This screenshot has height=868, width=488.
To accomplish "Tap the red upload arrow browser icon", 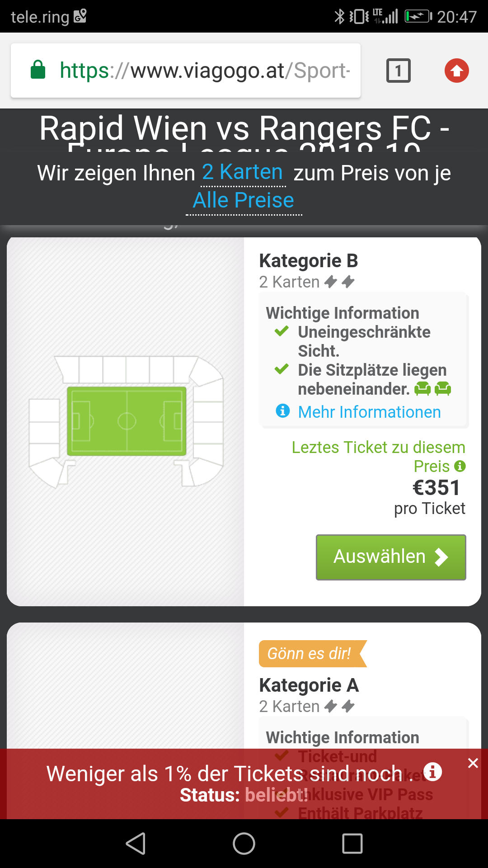I will pos(456,71).
